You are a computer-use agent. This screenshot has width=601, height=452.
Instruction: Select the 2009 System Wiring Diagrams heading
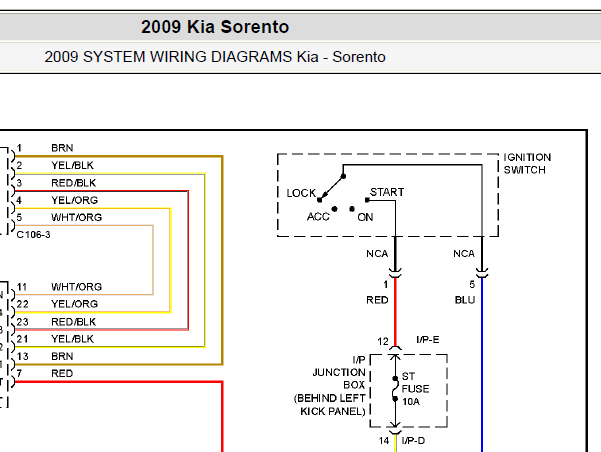pyautogui.click(x=215, y=57)
